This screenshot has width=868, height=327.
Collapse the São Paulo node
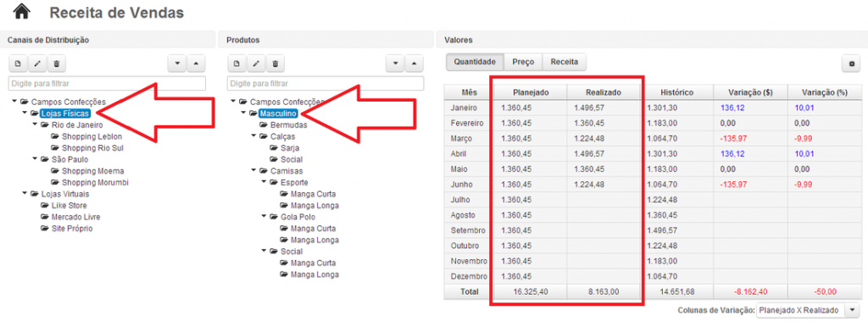[34, 159]
